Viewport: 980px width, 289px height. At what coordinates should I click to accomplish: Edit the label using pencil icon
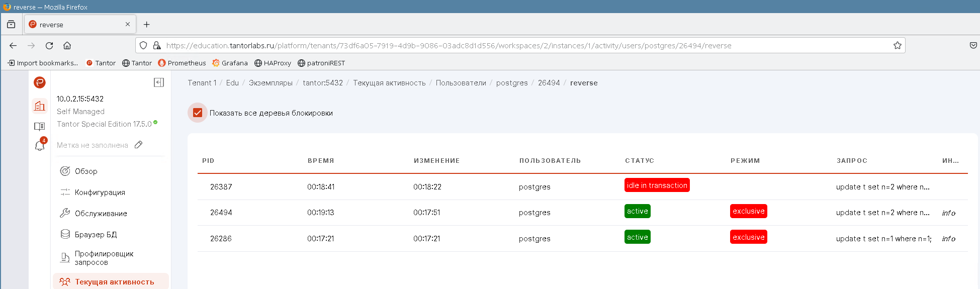tap(139, 145)
